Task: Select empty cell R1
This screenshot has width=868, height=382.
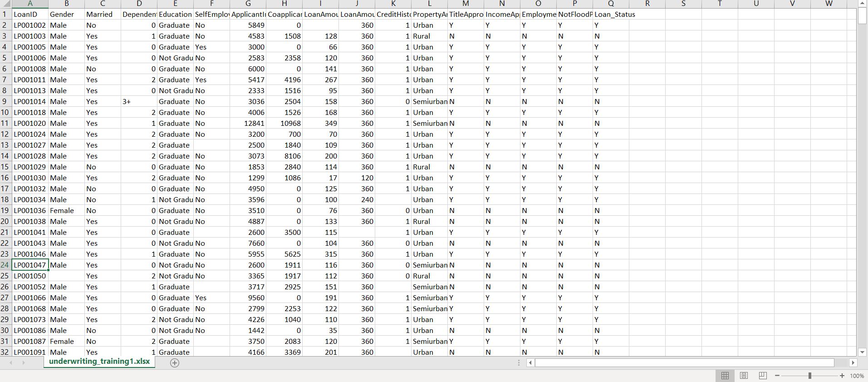Action: 647,14
